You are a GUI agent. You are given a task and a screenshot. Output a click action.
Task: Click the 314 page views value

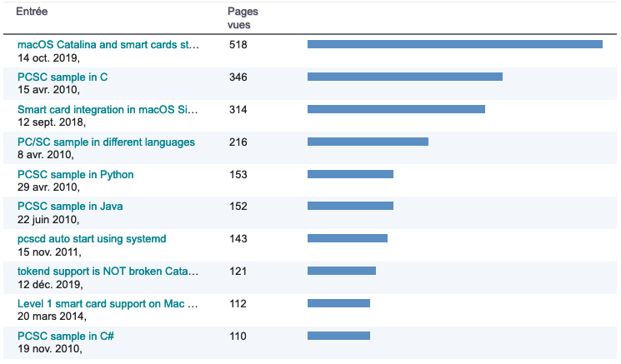pos(238,110)
